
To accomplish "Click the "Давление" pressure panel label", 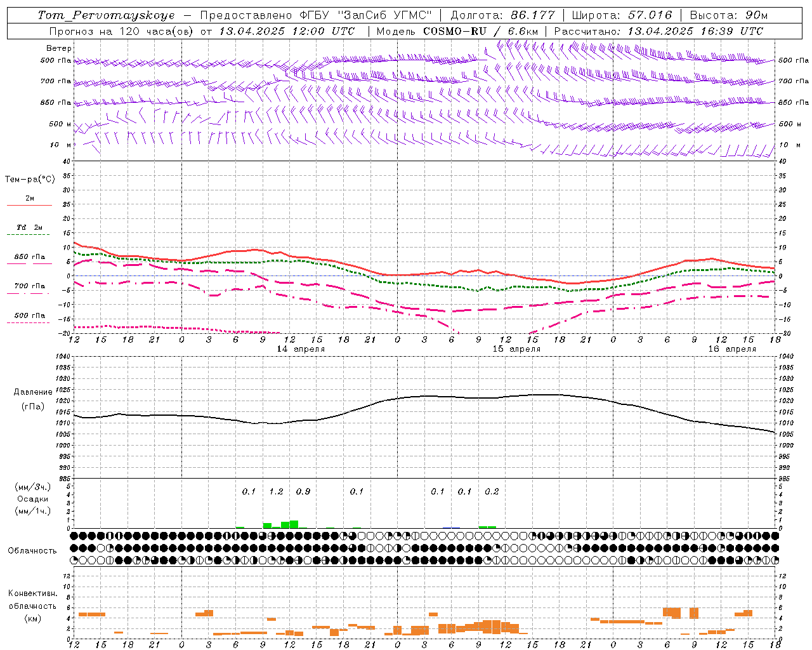I will point(32,392).
